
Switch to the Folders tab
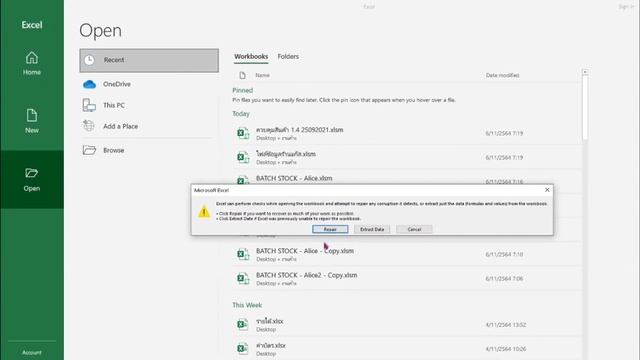[x=288, y=56]
